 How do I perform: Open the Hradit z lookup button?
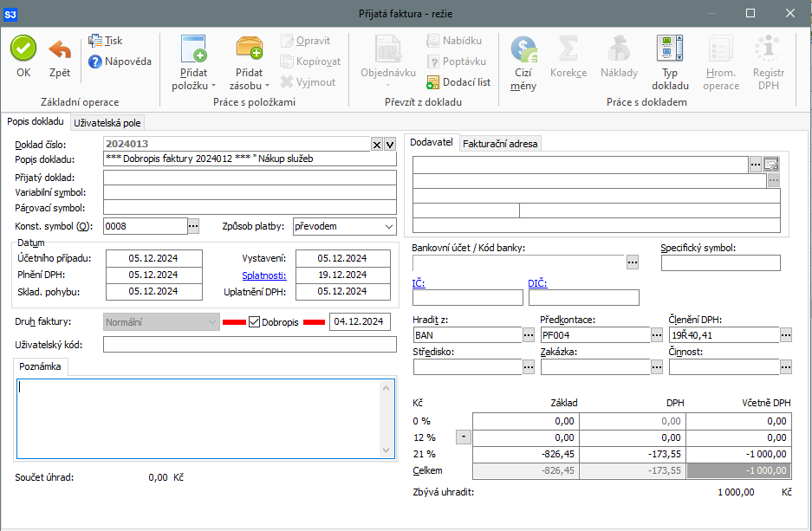pos(529,335)
